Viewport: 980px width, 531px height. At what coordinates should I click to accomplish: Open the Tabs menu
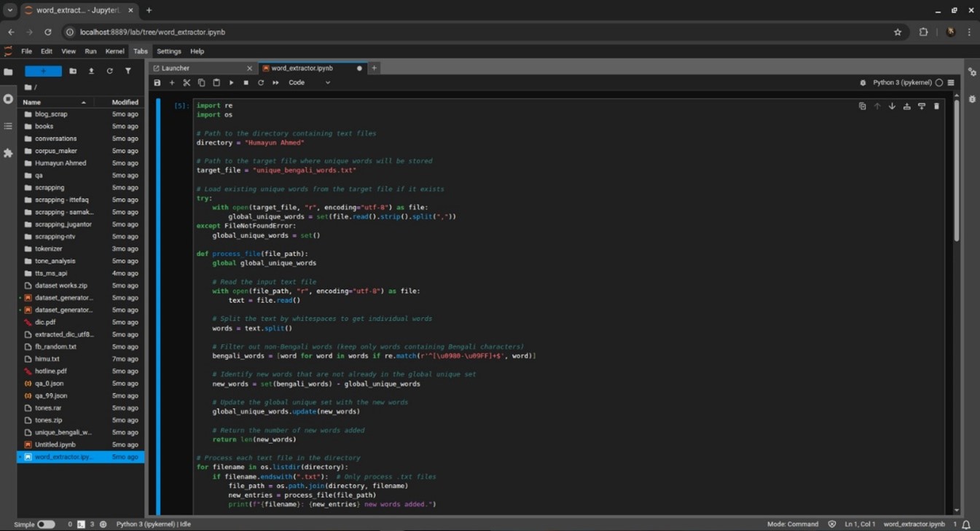click(x=141, y=52)
